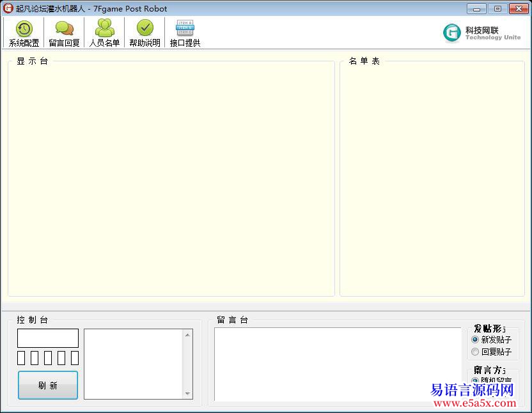This screenshot has width=532, height=413.
Task: Click the control panel list scroll-up arrow
Action: pos(188,334)
